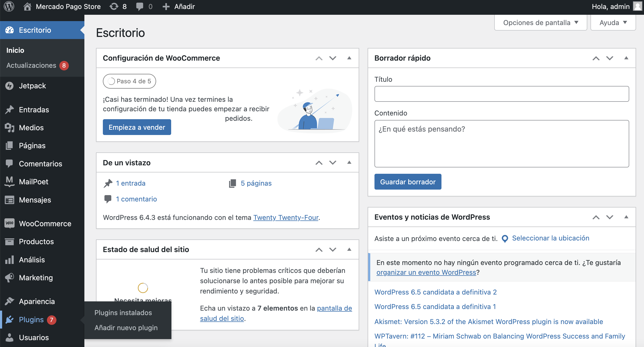Click the pages icon beside 5 páginas
Screen dimensions: 644x347
click(x=232, y=183)
